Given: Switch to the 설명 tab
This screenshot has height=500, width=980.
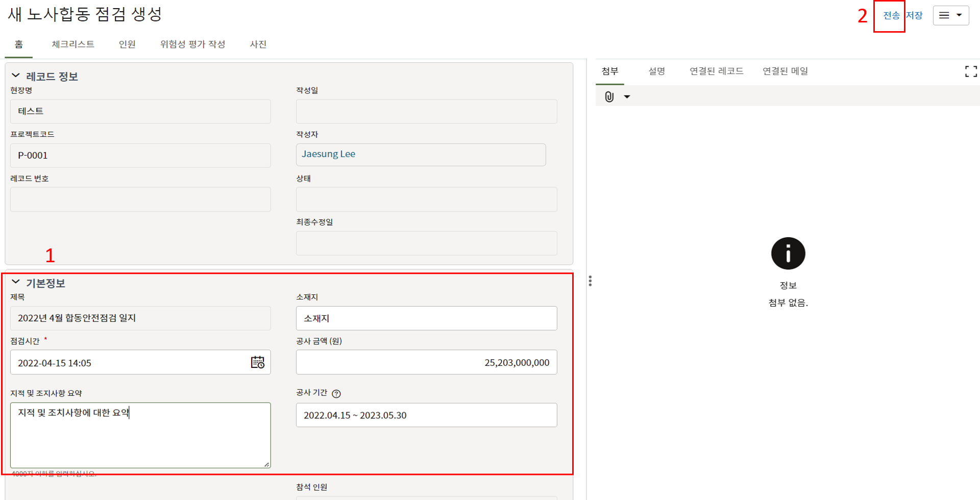Looking at the screenshot, I should tap(656, 71).
